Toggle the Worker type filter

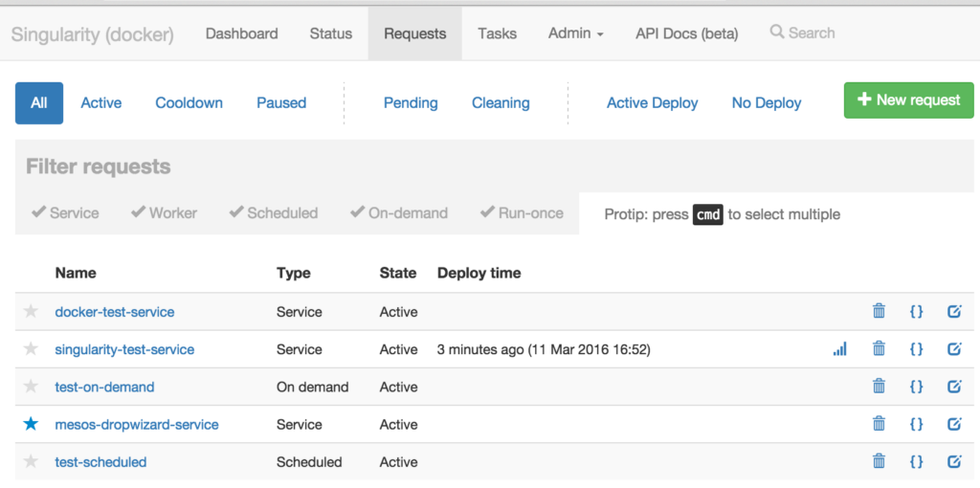[164, 213]
